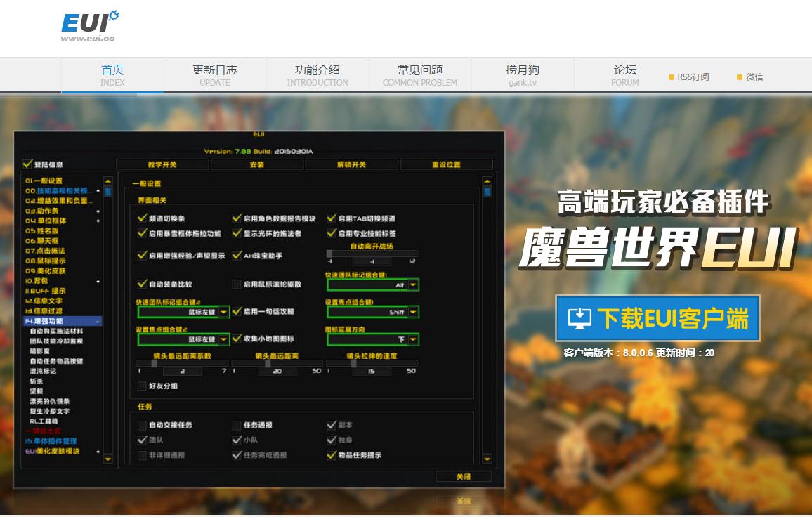The image size is (812, 517).
Task: Click the 安装 button
Action: (257, 164)
